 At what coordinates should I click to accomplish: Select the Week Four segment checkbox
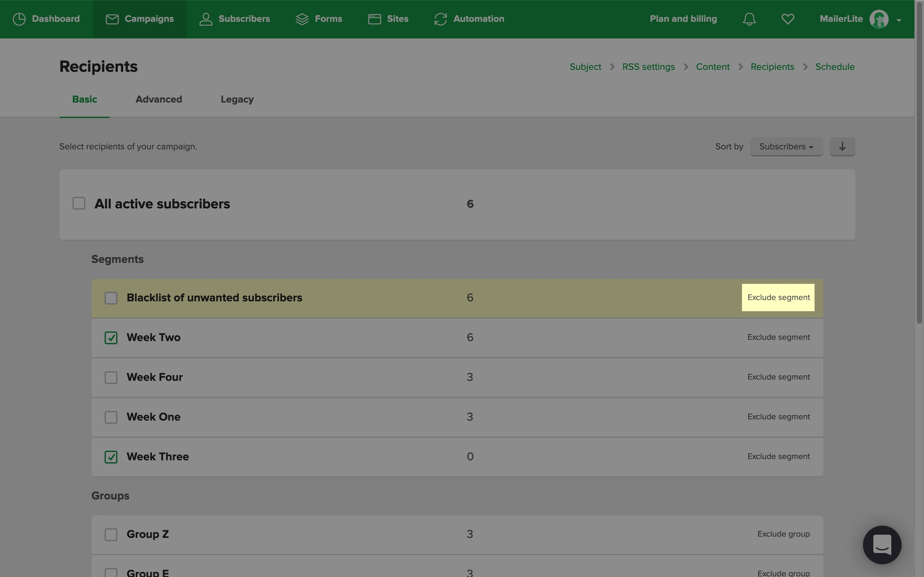pos(111,377)
